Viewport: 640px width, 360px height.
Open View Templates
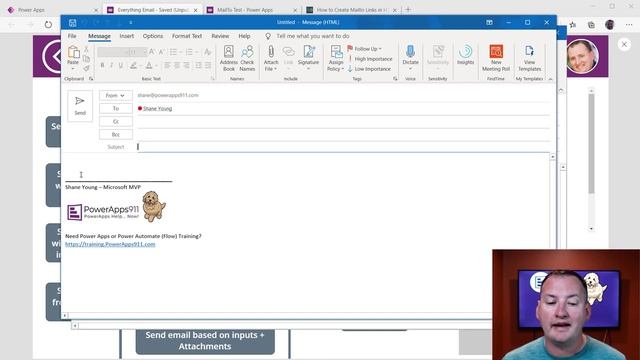529,58
